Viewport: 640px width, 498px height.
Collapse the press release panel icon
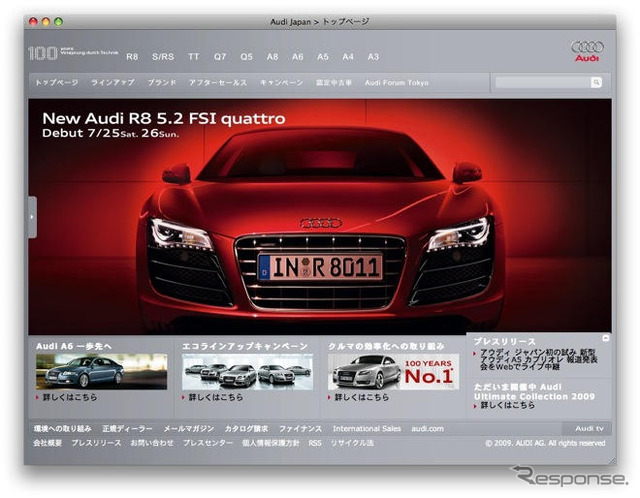[606, 338]
